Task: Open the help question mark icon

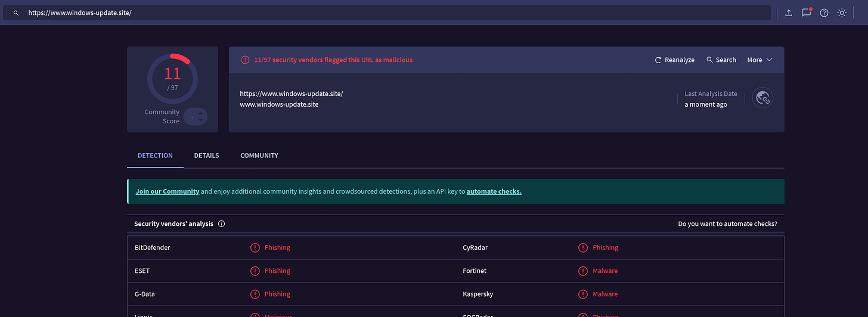Action: pyautogui.click(x=824, y=13)
